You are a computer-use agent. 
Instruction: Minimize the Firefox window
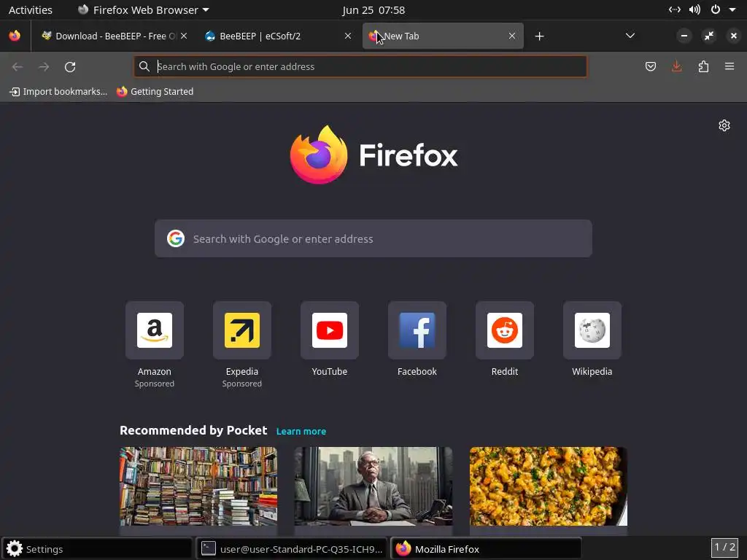tap(684, 36)
